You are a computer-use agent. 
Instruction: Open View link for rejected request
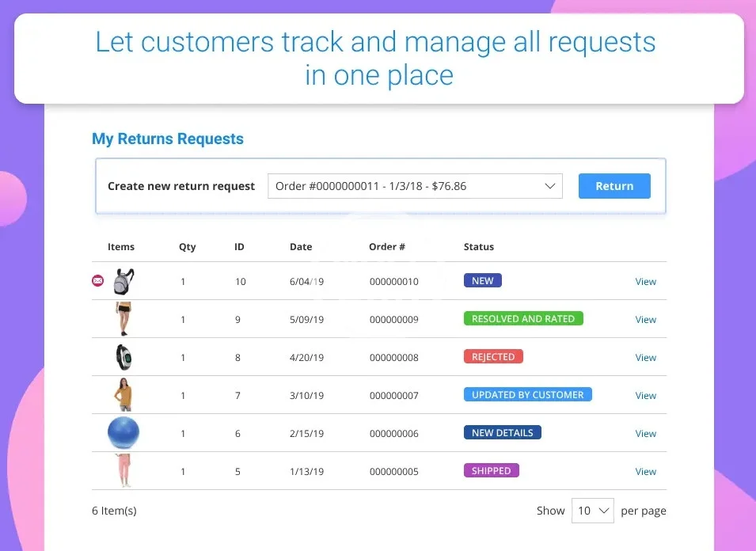point(645,358)
